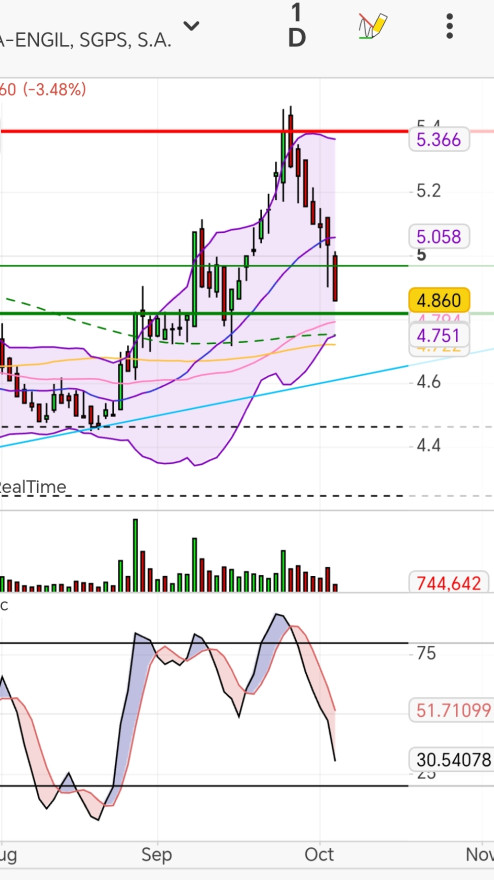Tap the RealTime label on chart

point(33,487)
